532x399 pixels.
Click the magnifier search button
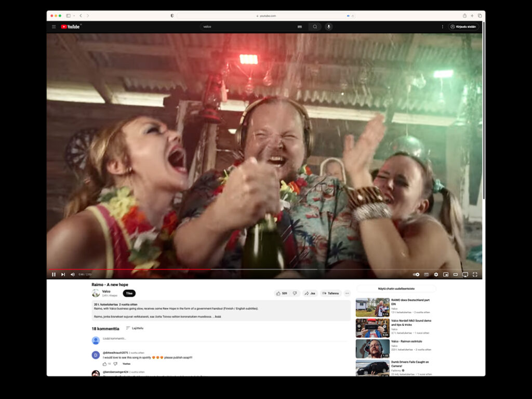pos(315,27)
